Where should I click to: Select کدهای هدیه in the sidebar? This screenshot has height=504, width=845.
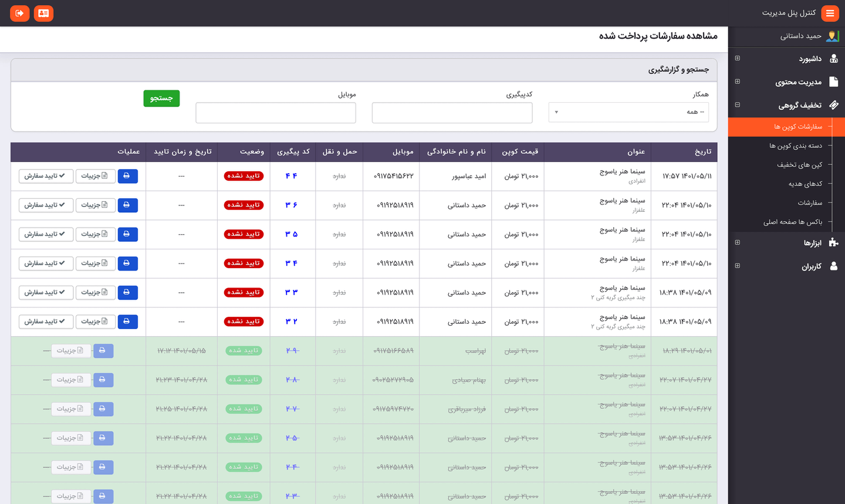click(x=805, y=184)
